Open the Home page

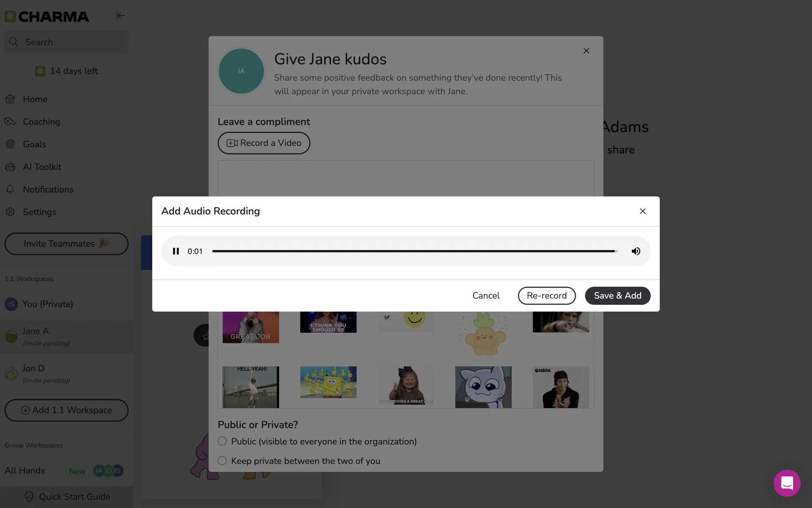[x=35, y=99]
